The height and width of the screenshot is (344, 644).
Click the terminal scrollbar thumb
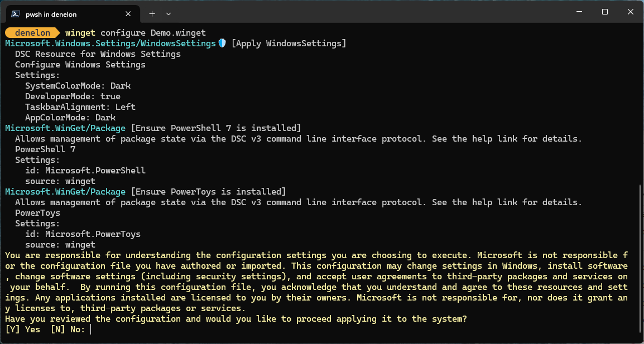coord(640,262)
